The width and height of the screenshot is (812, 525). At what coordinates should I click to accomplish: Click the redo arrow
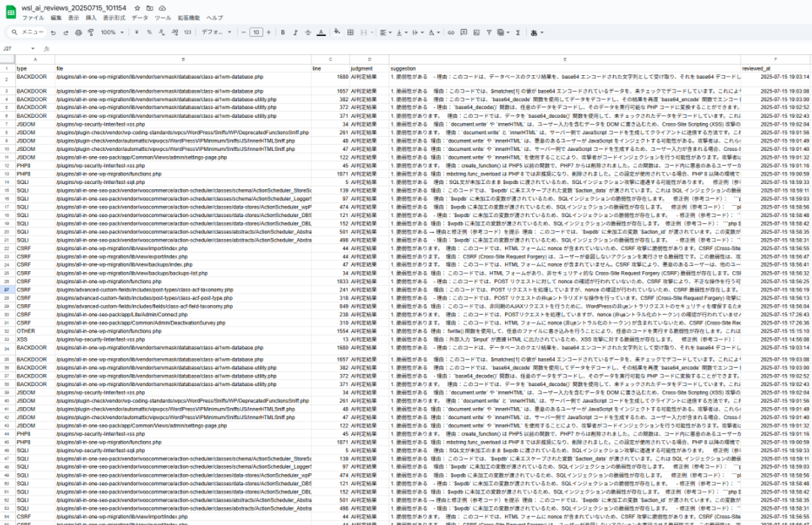(x=66, y=32)
